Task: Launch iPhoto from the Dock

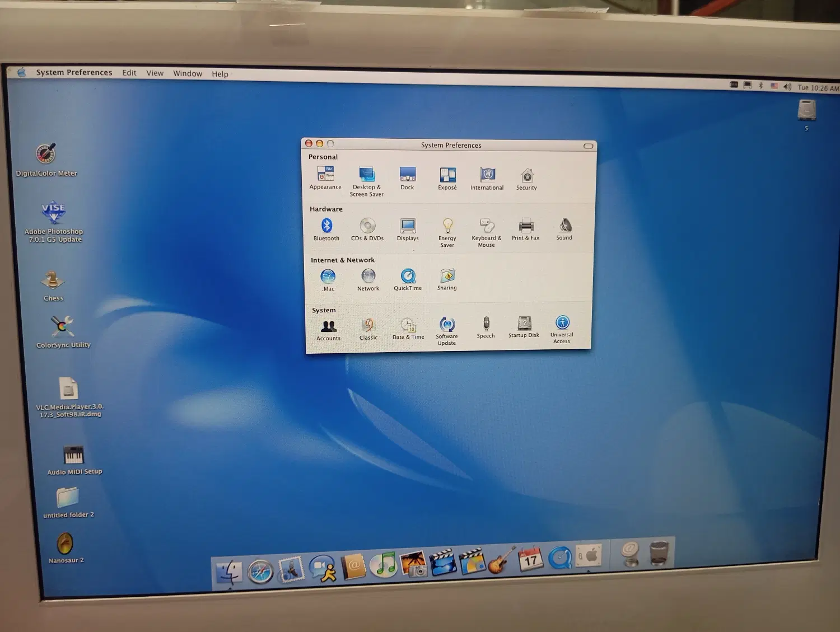Action: point(414,563)
